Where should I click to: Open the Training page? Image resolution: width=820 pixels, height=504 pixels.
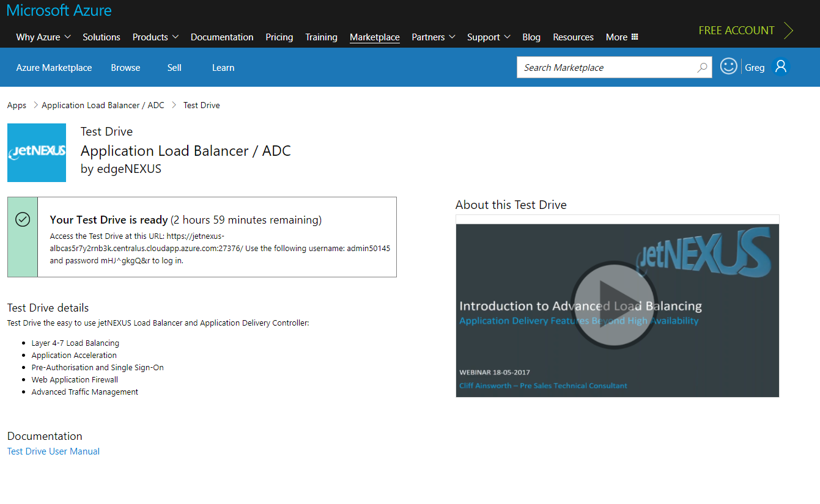pyautogui.click(x=322, y=37)
